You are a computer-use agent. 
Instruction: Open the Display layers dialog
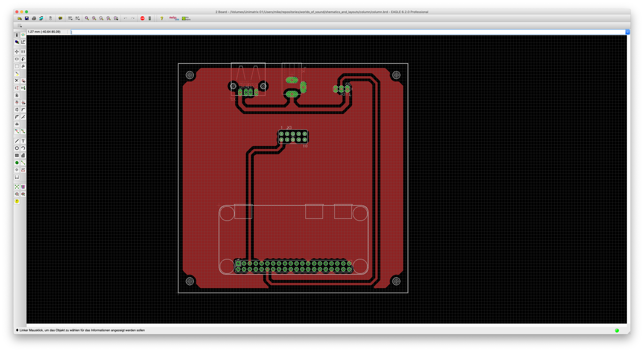click(17, 42)
